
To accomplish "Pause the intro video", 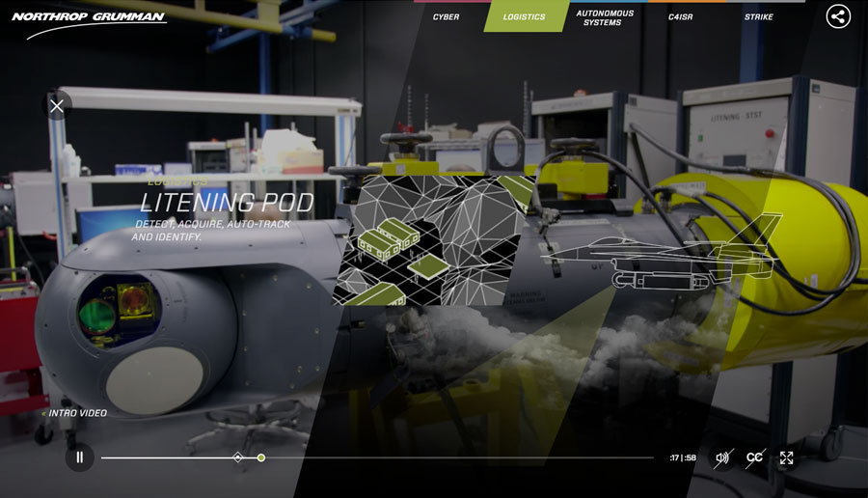I will [80, 457].
